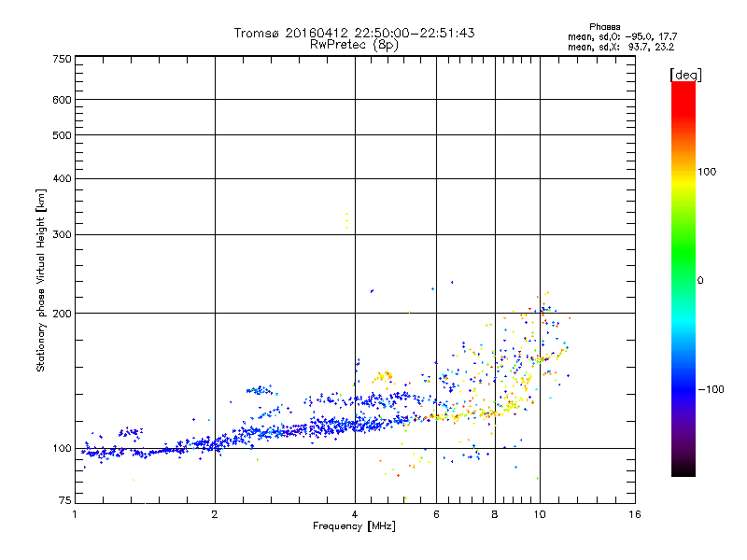Click the plot title 'Tromsø 20160412 22:50:00-22:51:43'

tap(354, 33)
